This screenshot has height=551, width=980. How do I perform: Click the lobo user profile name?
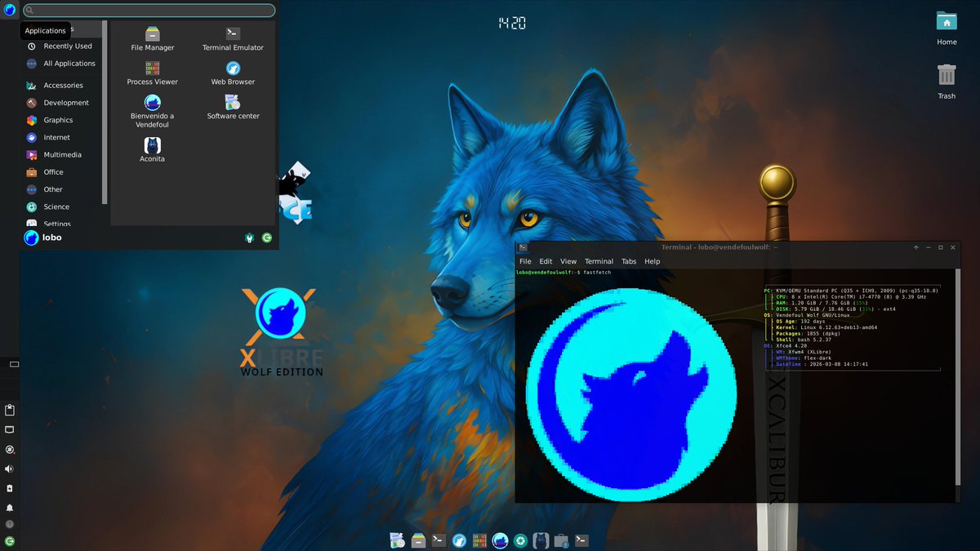pyautogui.click(x=51, y=238)
